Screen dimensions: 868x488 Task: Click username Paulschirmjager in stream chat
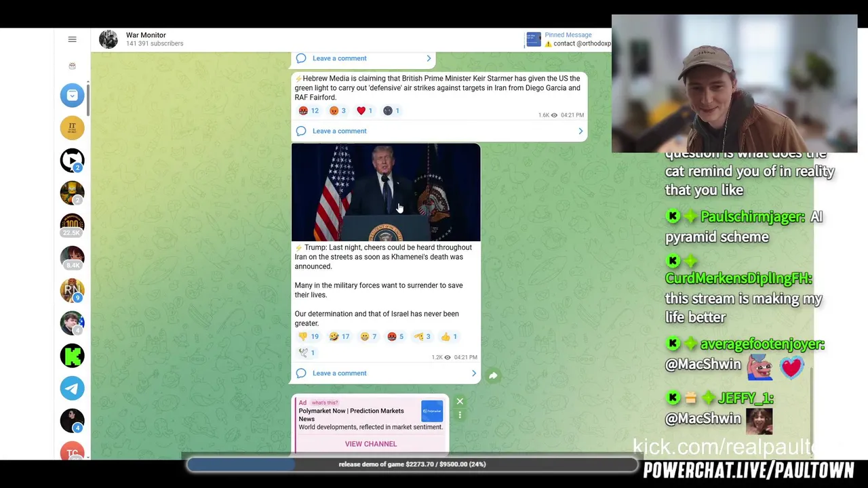tap(753, 217)
